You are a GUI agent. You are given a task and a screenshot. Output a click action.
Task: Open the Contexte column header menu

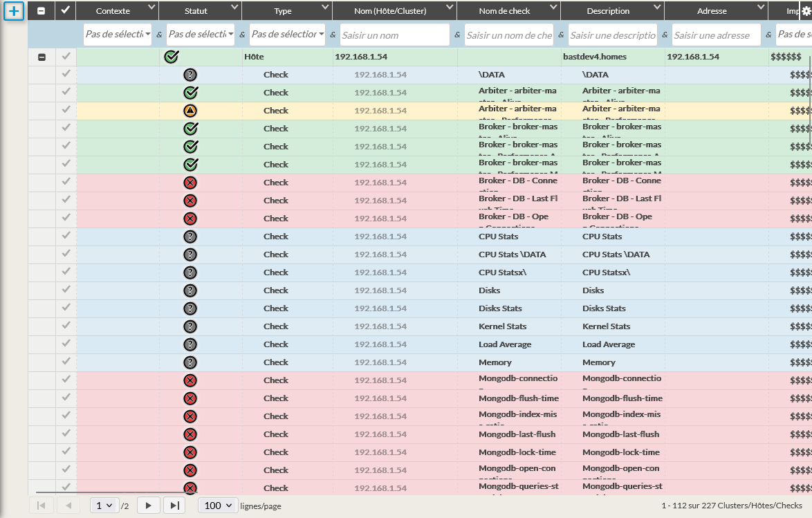pos(151,8)
